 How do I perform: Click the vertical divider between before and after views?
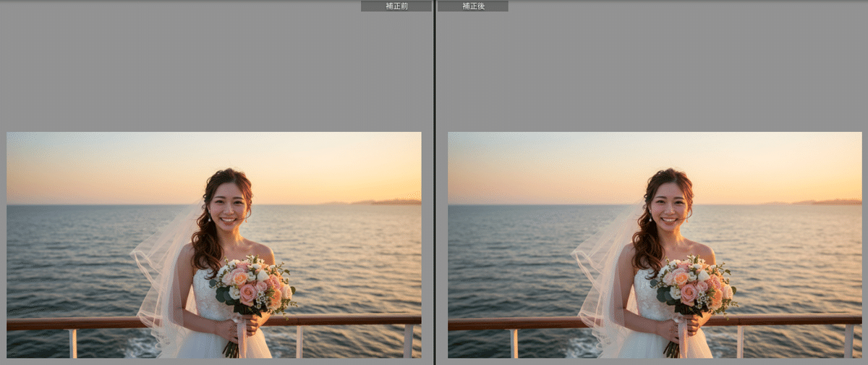(x=434, y=182)
